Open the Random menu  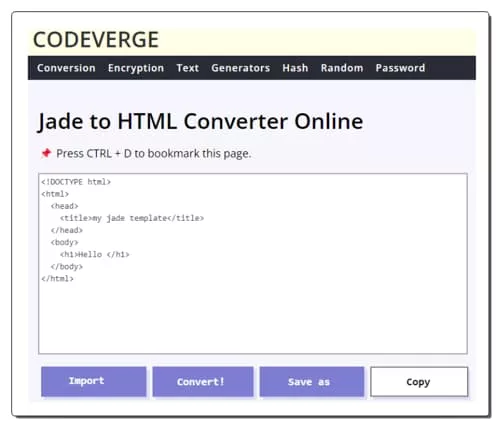click(x=342, y=68)
